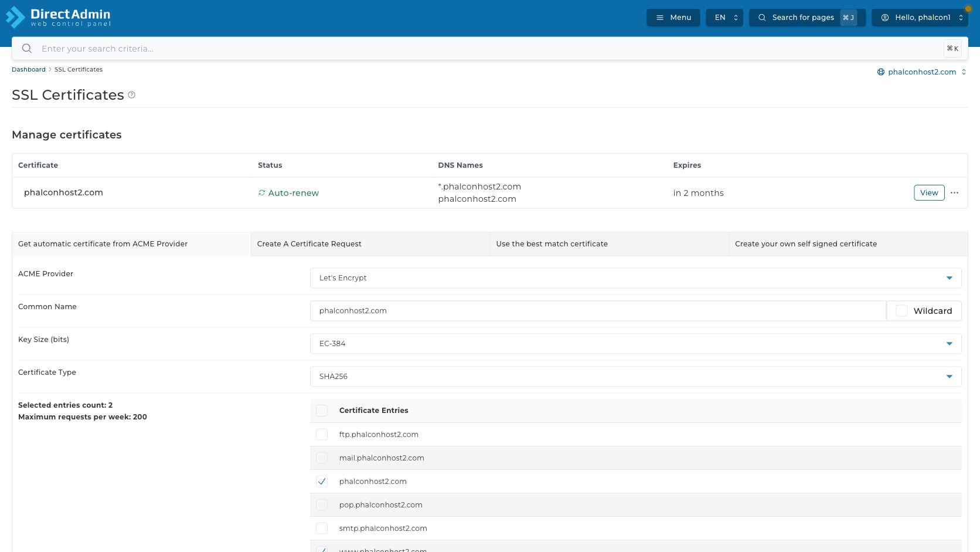
Task: Open the ACME Provider Let's Encrypt dropdown
Action: pos(635,278)
